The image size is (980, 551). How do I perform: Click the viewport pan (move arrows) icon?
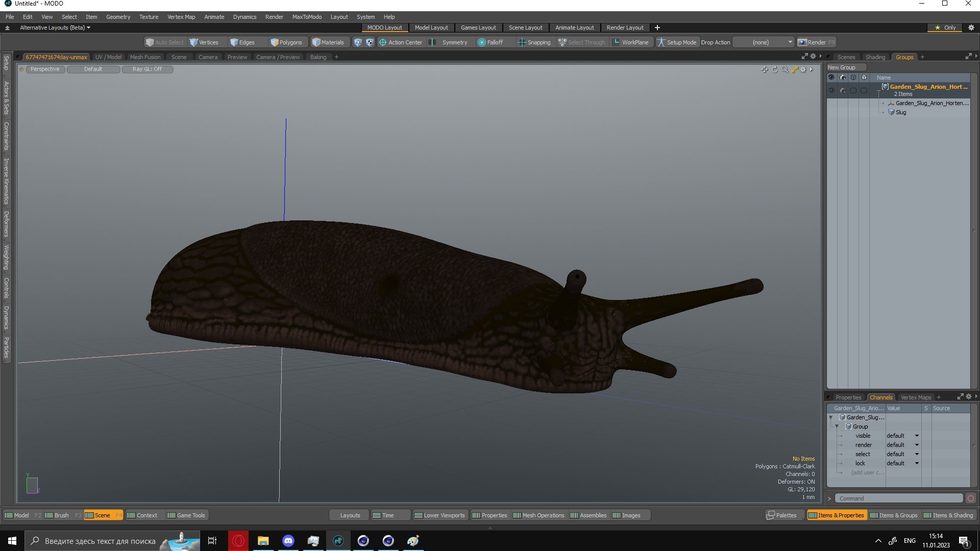(x=764, y=69)
